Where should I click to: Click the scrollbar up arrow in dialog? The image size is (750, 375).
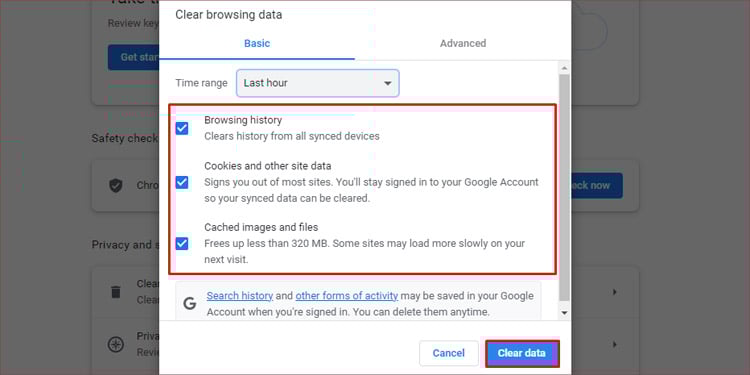click(564, 67)
